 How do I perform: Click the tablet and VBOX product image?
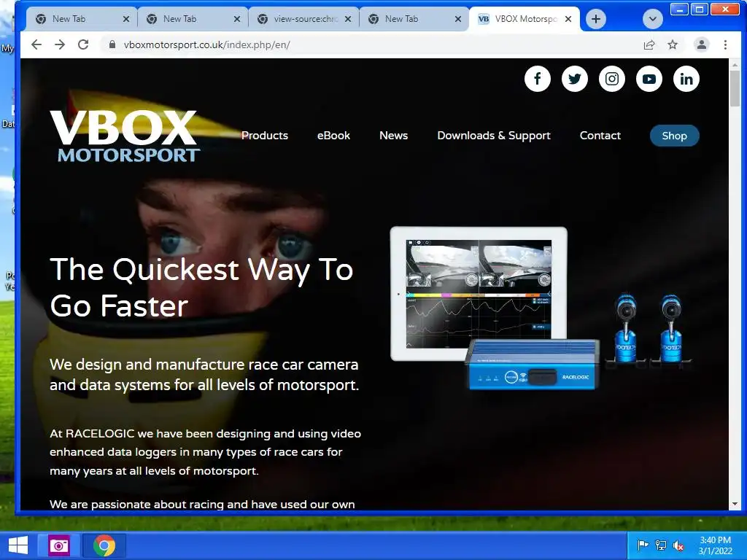[541, 308]
